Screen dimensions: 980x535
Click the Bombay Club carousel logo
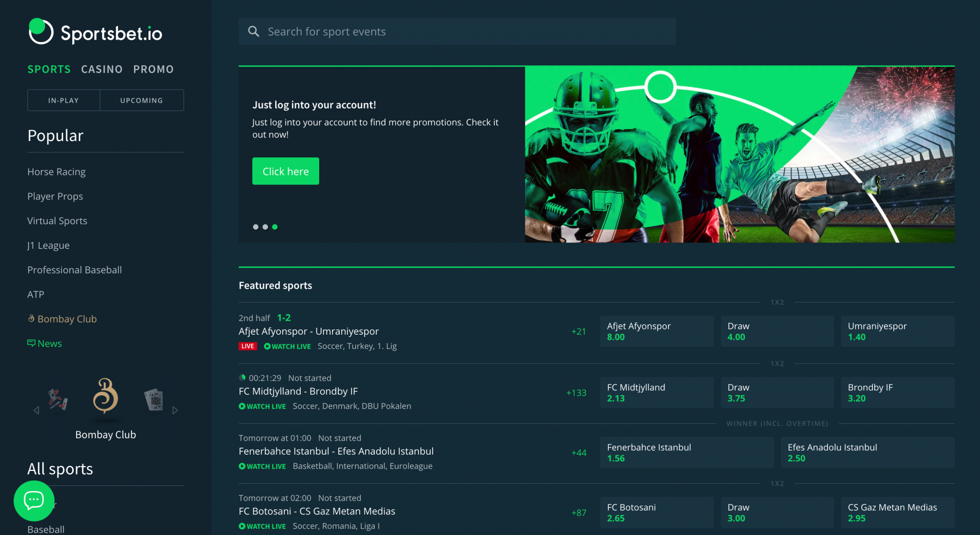point(105,396)
